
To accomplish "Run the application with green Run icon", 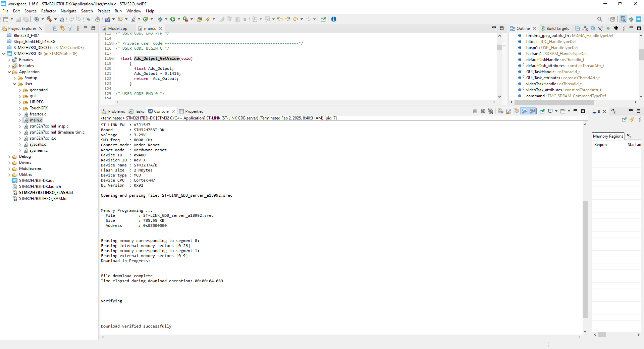I will click(173, 19).
